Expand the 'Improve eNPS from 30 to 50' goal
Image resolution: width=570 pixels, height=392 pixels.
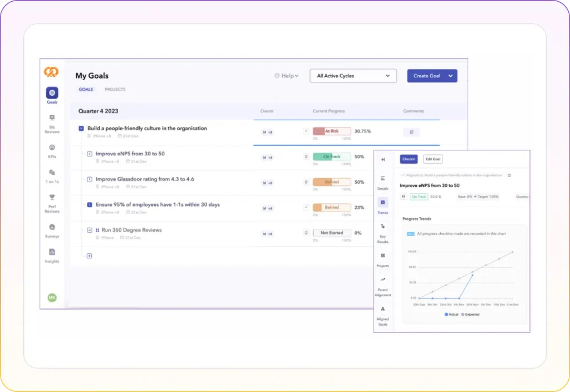click(90, 154)
